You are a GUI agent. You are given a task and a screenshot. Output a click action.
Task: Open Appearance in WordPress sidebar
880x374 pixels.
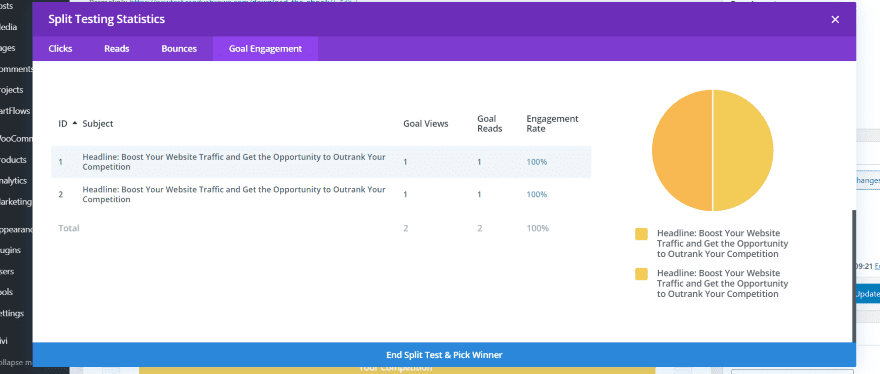click(16, 230)
